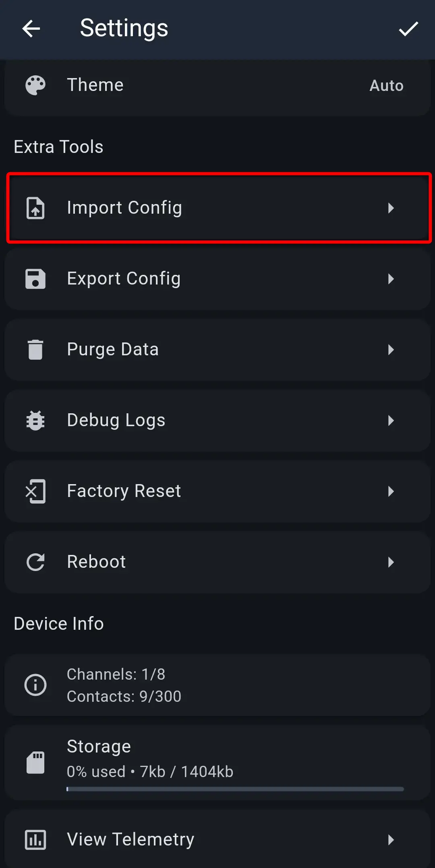The height and width of the screenshot is (868, 435).
Task: Select the Debug Logs entry
Action: click(x=116, y=421)
